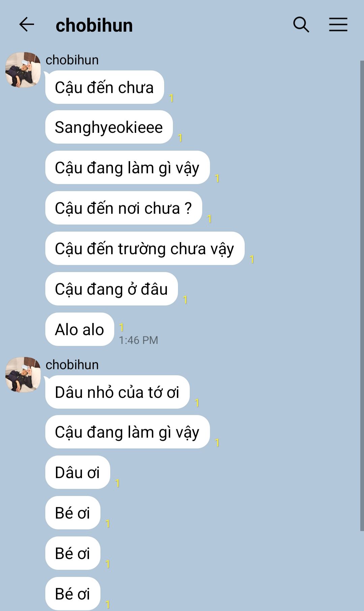364x611 pixels.
Task: Select "Dâu nhỏ của tớ ơi" message
Action: (x=117, y=392)
